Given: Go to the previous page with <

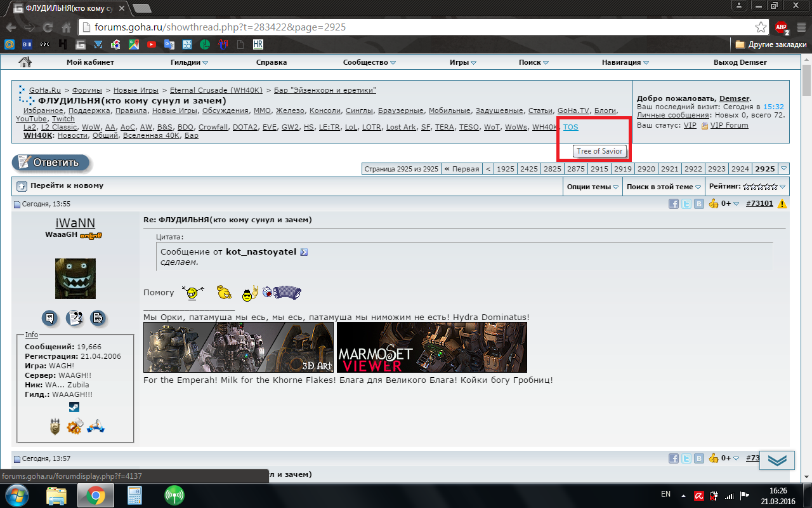Looking at the screenshot, I should click(488, 169).
